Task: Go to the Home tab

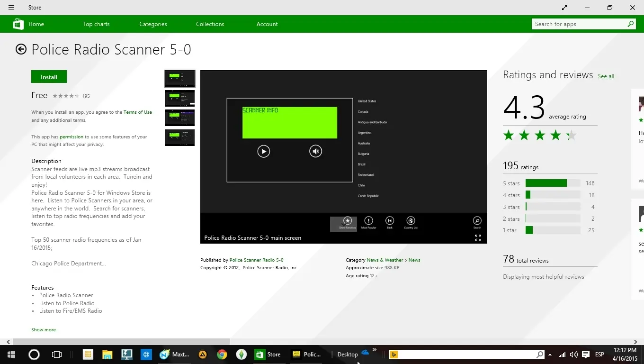Action: [x=36, y=24]
